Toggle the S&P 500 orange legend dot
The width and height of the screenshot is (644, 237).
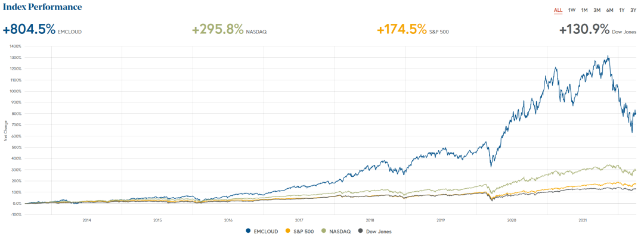289,232
